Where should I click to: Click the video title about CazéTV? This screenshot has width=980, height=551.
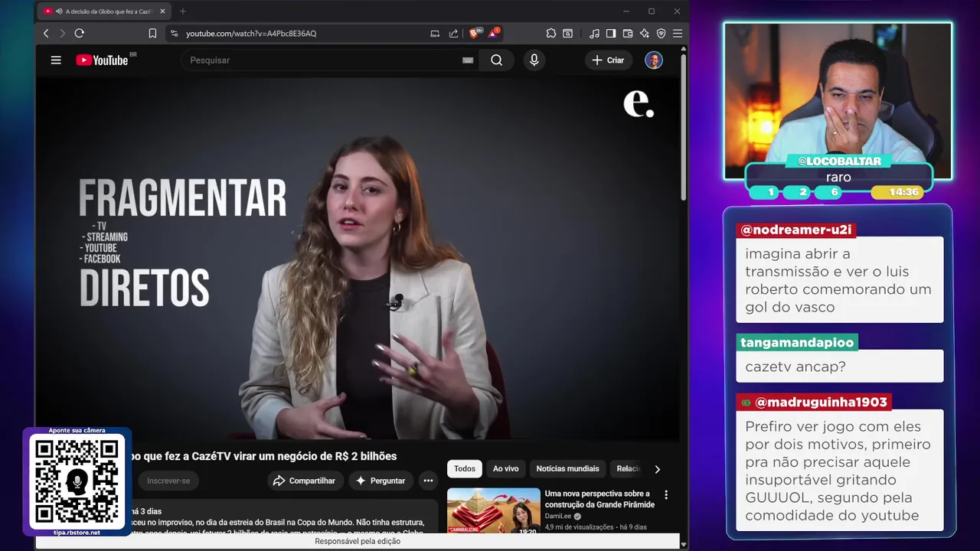tap(263, 456)
